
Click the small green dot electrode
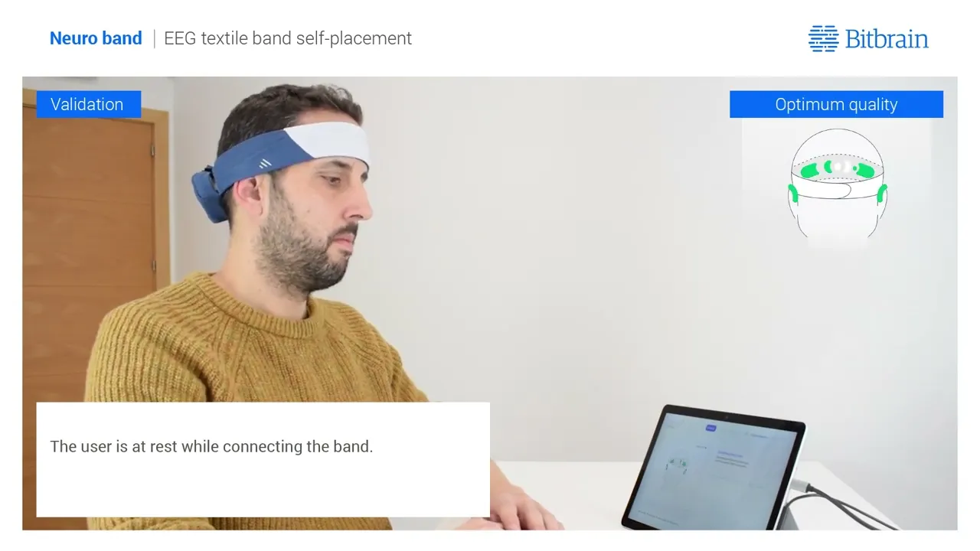[854, 168]
